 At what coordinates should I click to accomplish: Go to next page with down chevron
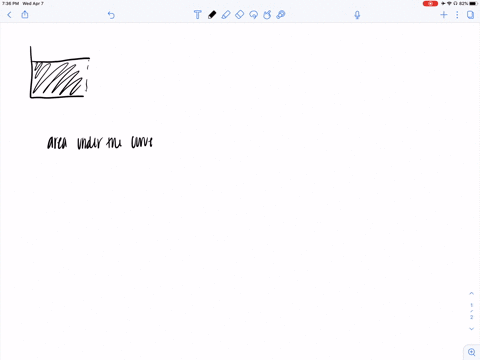point(471,329)
